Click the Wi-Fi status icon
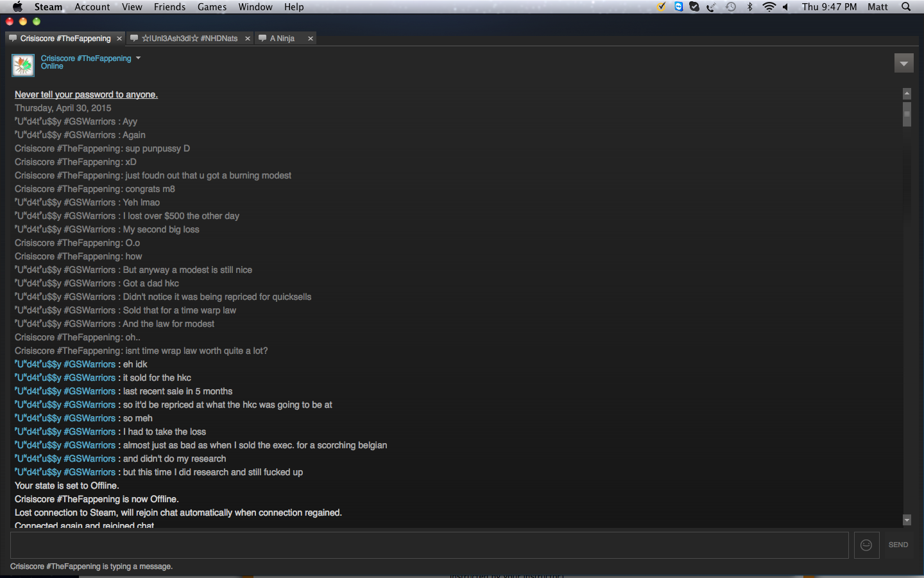Screen dimensions: 924x578 (769, 7)
